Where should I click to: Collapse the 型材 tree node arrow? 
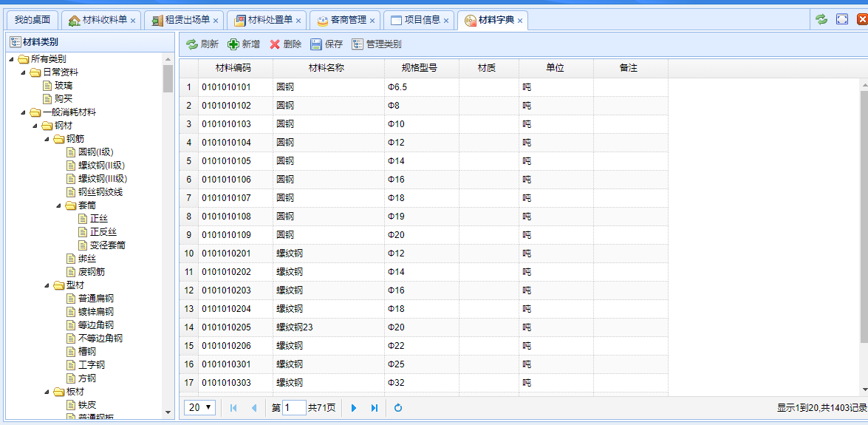coord(47,285)
